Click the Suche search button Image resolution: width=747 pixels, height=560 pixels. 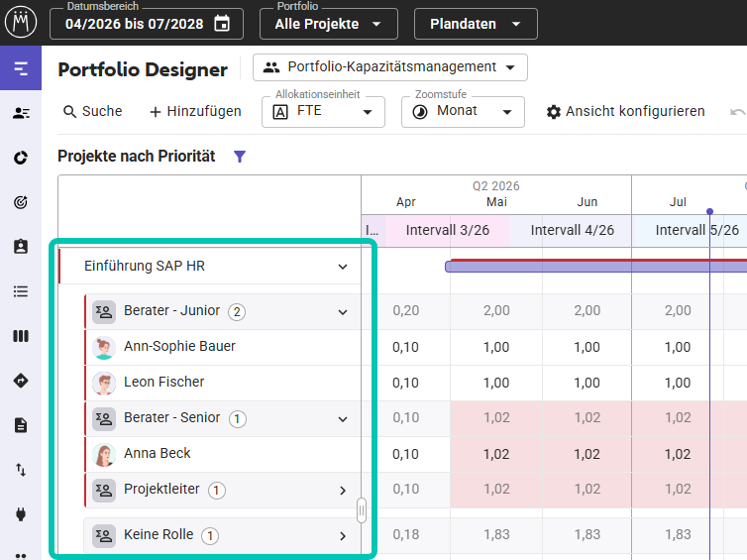[93, 112]
